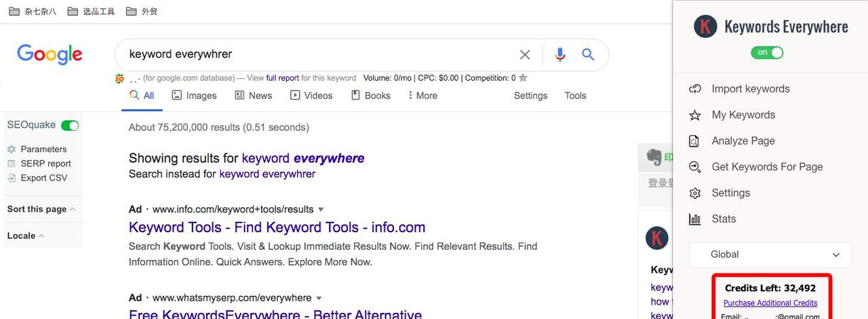The width and height of the screenshot is (868, 319).
Task: Click the blue magnifier search icon
Action: point(588,54)
